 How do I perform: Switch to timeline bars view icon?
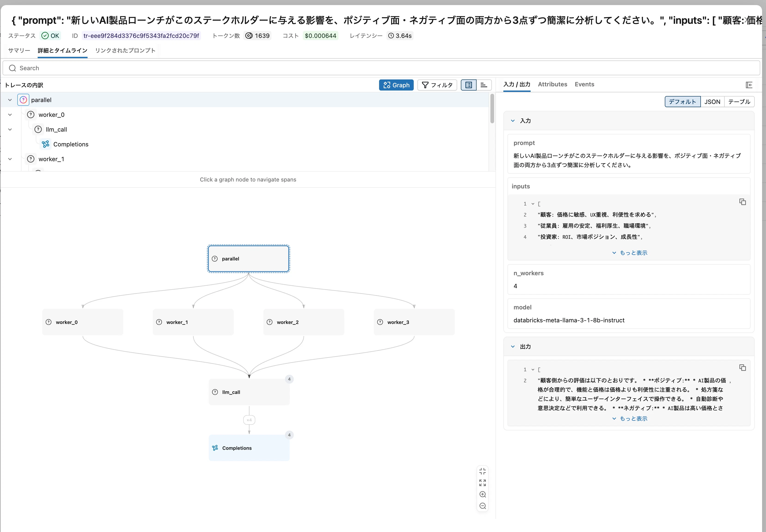483,85
